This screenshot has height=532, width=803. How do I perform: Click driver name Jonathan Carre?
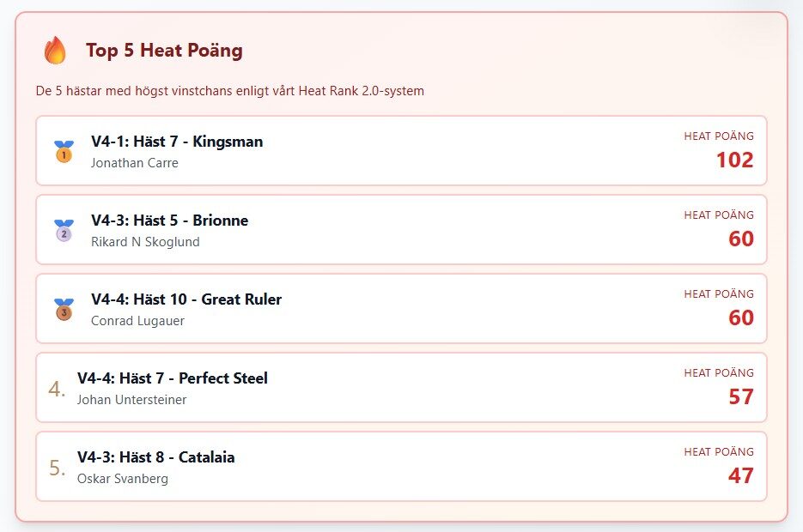pos(135,163)
